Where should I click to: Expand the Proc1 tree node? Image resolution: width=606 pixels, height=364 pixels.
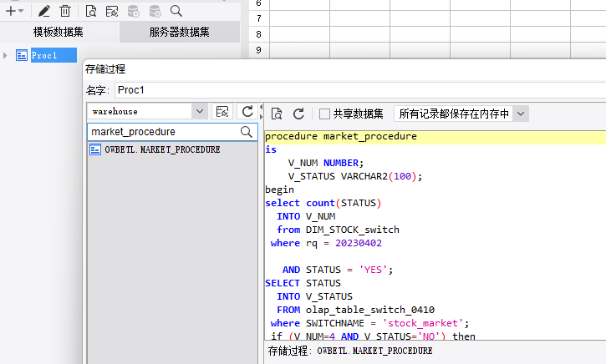(x=6, y=55)
